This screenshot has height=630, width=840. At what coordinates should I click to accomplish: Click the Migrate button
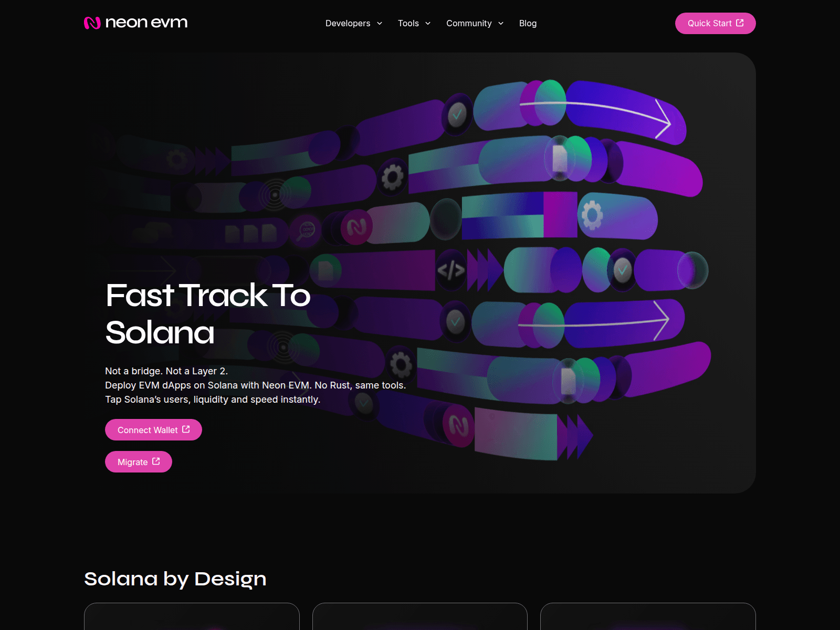[x=138, y=461]
